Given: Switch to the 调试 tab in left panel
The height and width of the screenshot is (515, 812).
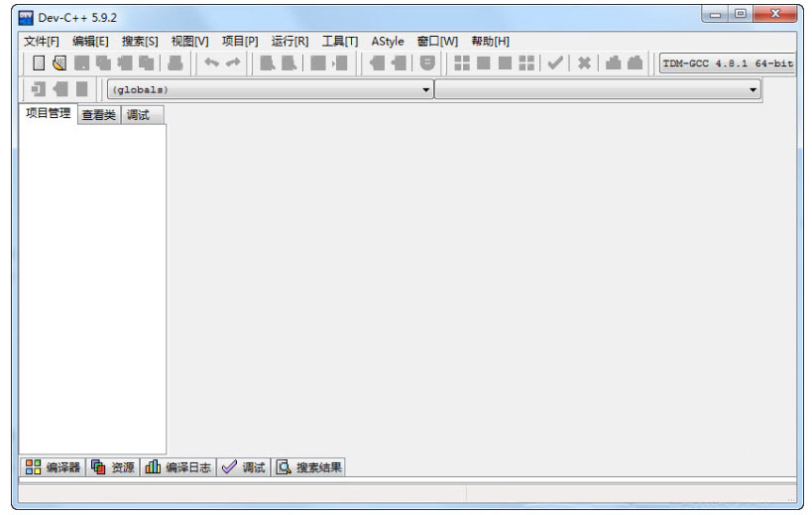Looking at the screenshot, I should click(138, 115).
